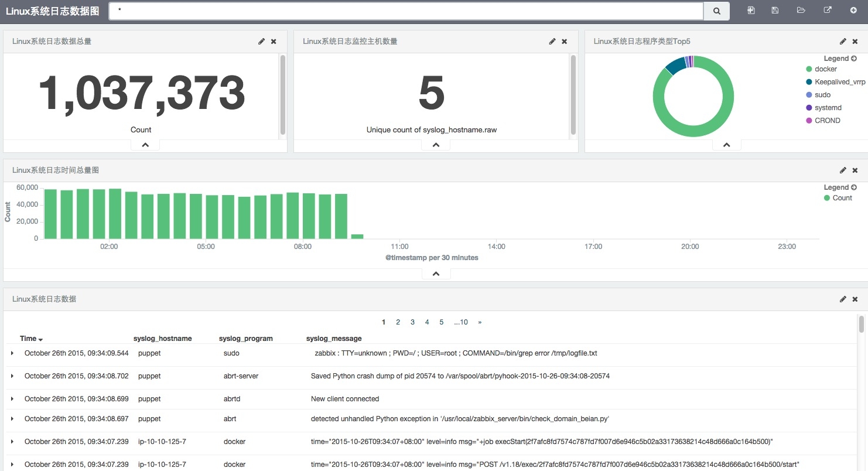
Task: Click the Count legend entry in the histogram
Action: 838,198
